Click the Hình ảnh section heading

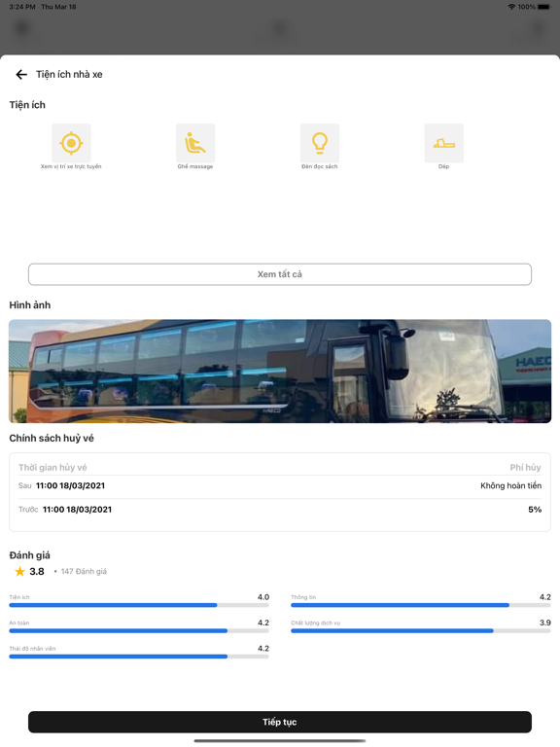point(30,304)
